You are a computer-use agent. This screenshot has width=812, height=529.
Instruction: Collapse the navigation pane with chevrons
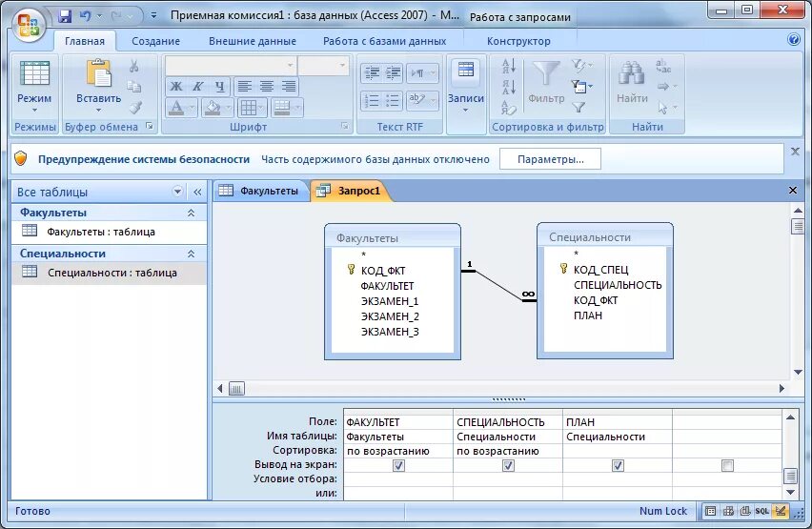tap(197, 192)
